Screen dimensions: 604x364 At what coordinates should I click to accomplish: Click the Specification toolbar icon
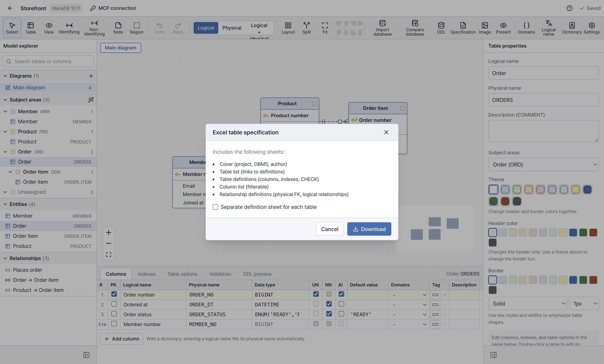click(463, 28)
